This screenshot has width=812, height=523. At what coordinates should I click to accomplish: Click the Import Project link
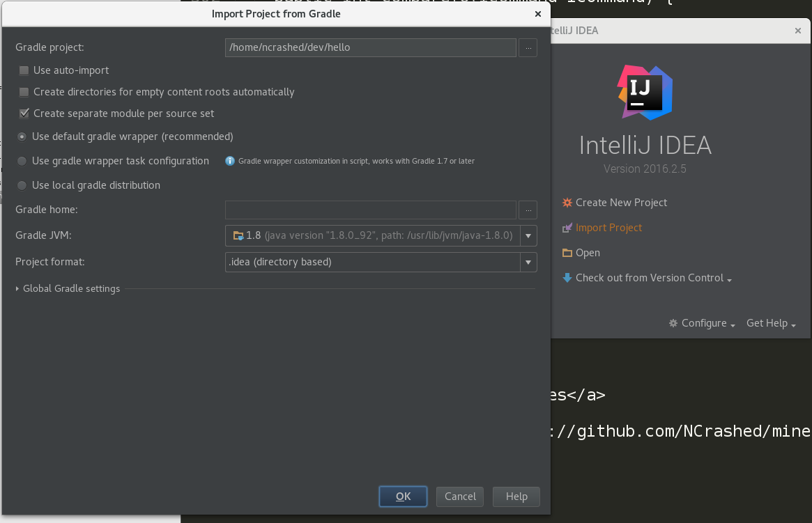[608, 228]
